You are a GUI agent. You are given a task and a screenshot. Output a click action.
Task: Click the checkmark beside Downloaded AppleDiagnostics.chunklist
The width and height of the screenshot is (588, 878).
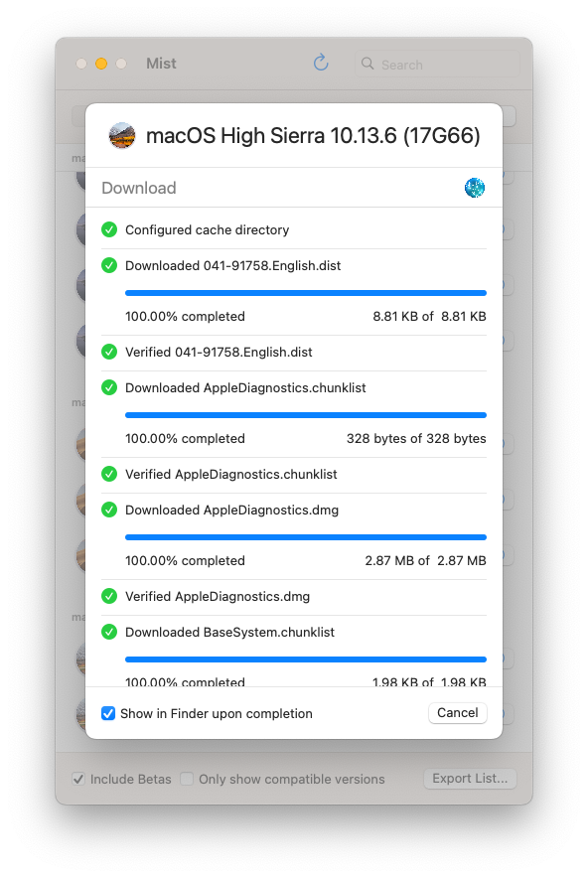pos(109,387)
